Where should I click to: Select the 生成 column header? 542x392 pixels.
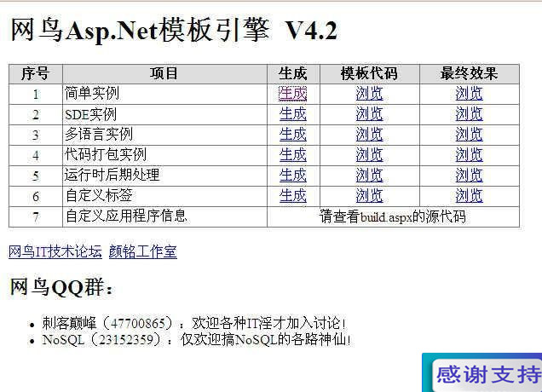pos(293,73)
